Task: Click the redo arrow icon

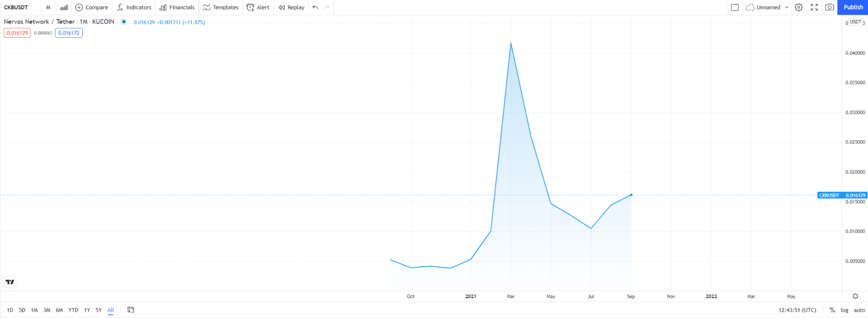Action: tap(327, 7)
